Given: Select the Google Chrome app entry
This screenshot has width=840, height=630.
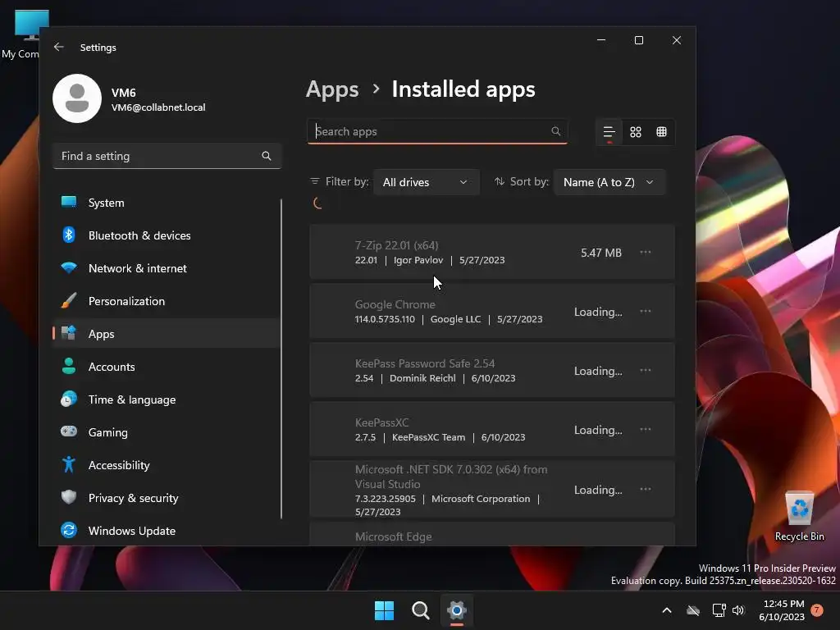Looking at the screenshot, I should [492, 311].
